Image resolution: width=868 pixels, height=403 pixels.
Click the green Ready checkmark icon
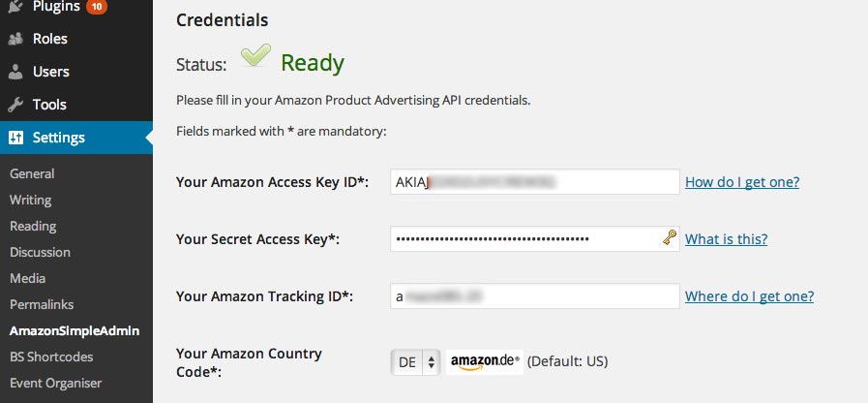click(x=255, y=55)
